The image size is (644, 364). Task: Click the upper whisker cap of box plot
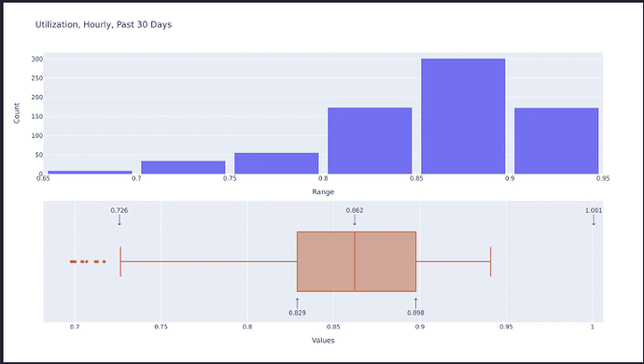490,261
